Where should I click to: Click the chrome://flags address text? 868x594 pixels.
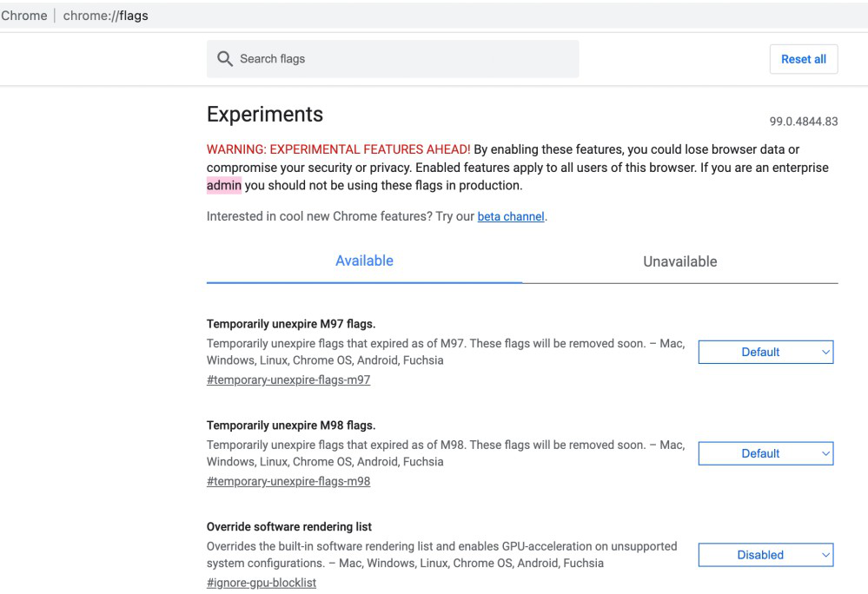click(x=105, y=15)
